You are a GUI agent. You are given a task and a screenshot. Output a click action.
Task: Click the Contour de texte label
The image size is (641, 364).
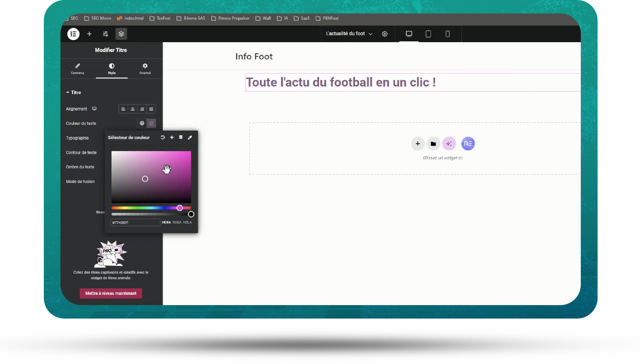(x=81, y=152)
